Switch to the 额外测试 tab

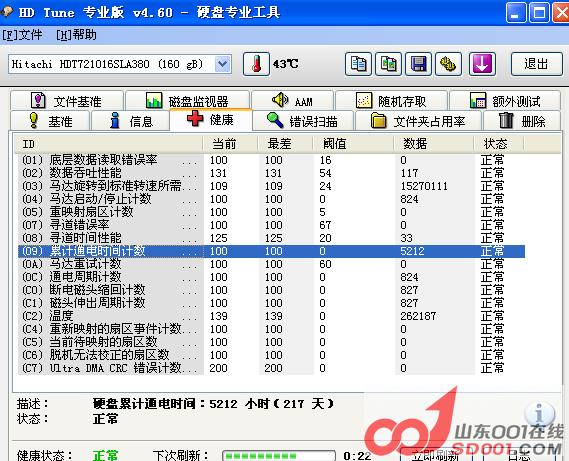tap(505, 101)
